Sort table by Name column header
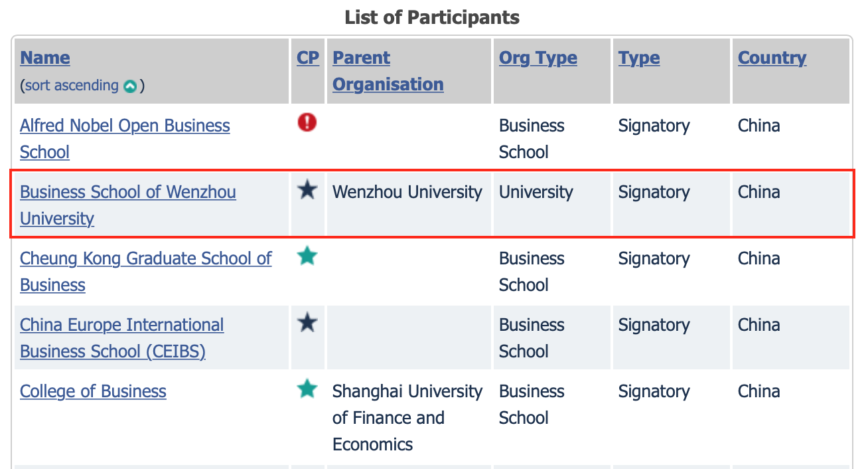This screenshot has height=469, width=868. click(45, 58)
